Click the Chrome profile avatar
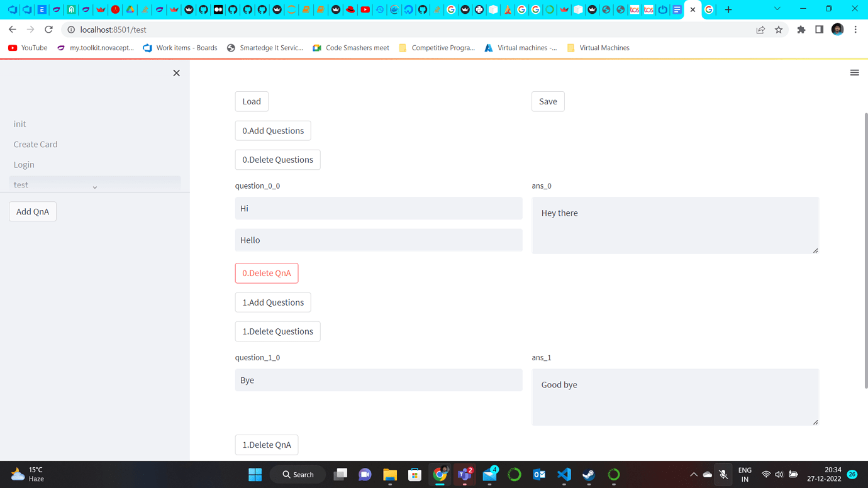Screen dimensions: 868x488 click(837, 29)
